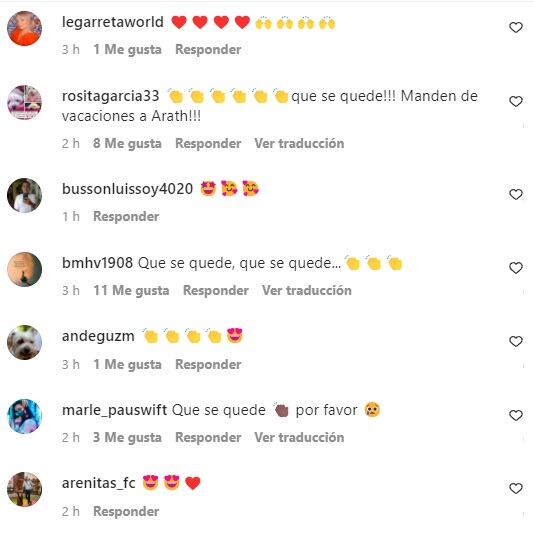
Task: View translation of marle_pauswift's comment
Action: (299, 437)
